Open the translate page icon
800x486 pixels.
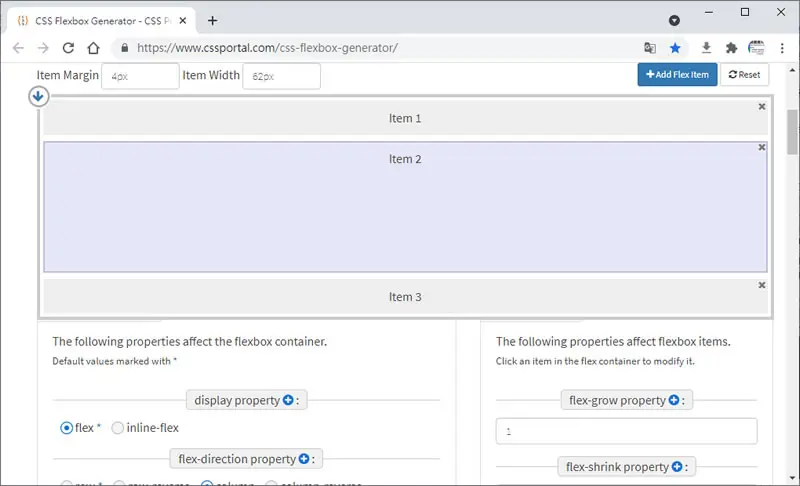tap(649, 48)
